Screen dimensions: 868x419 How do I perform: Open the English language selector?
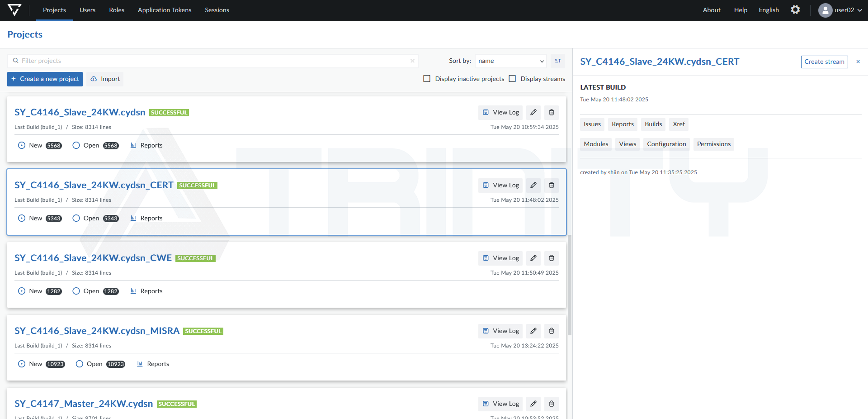pyautogui.click(x=769, y=10)
